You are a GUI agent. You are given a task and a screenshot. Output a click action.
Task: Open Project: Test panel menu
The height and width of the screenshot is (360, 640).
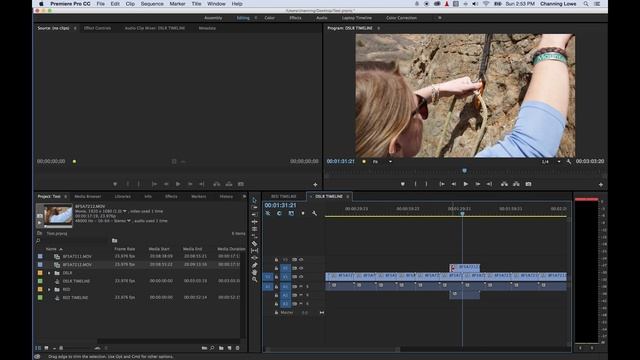pyautogui.click(x=65, y=196)
